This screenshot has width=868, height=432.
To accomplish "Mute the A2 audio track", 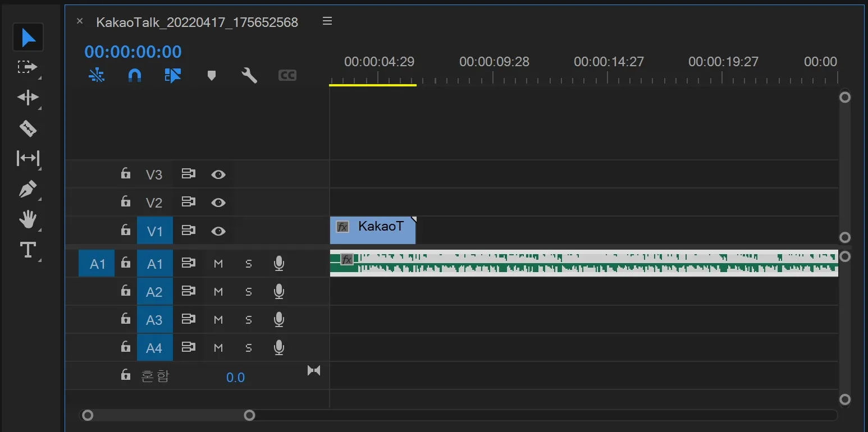I will click(x=218, y=292).
